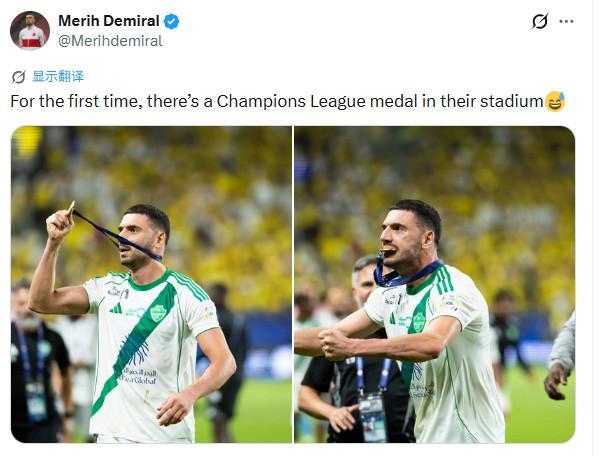Open the left photo of the raised medal
This screenshot has height=456, width=605.
point(151,284)
